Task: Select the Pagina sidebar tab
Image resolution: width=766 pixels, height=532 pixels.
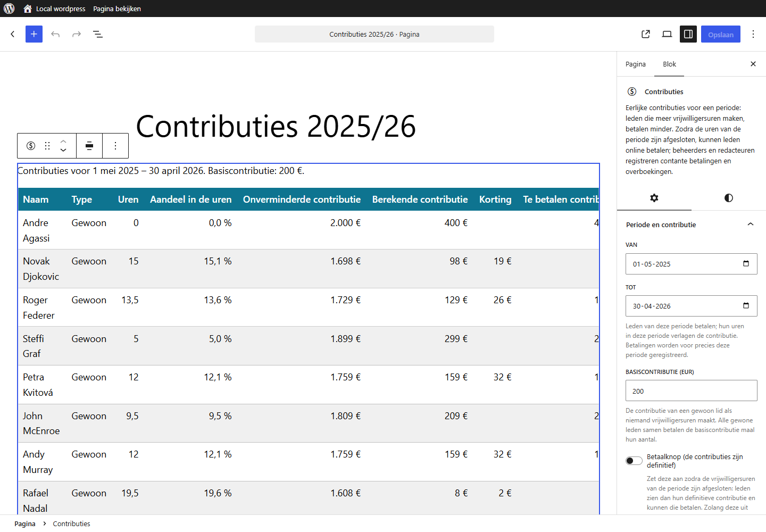Action: [636, 64]
